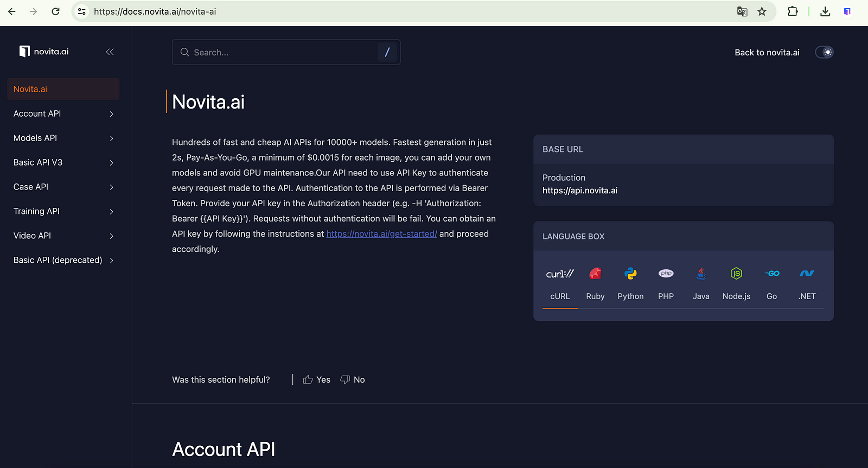Click the "Was this section helpful?" text
Viewport: 868px width, 468px height.
[221, 380]
